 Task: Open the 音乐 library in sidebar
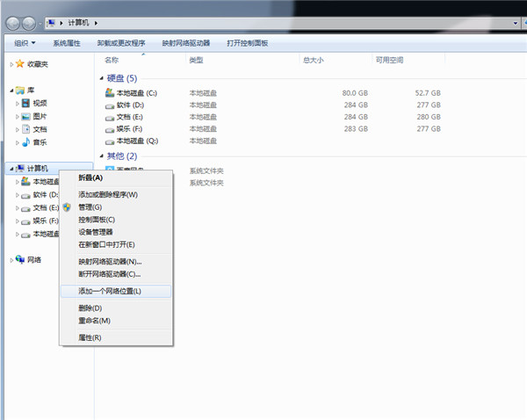(x=27, y=141)
